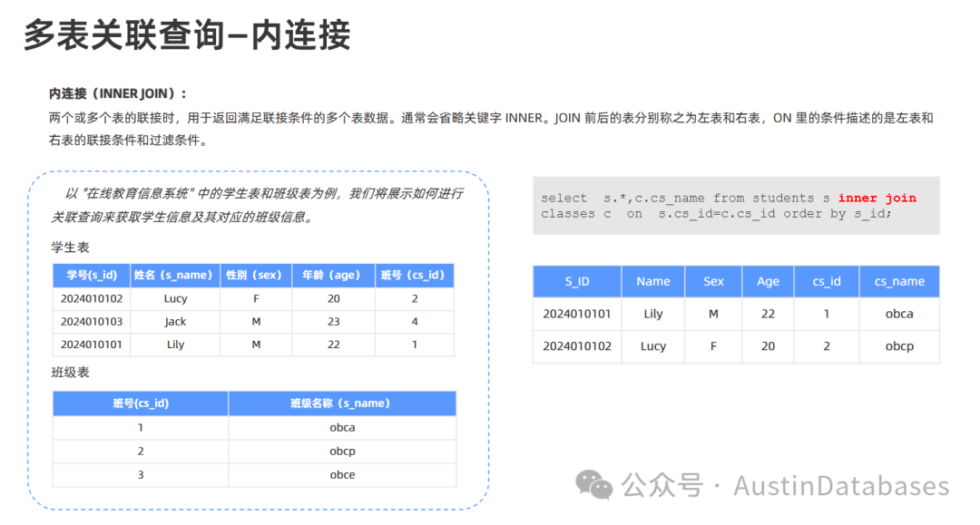Click class number "3" in the 班级表

141,474
